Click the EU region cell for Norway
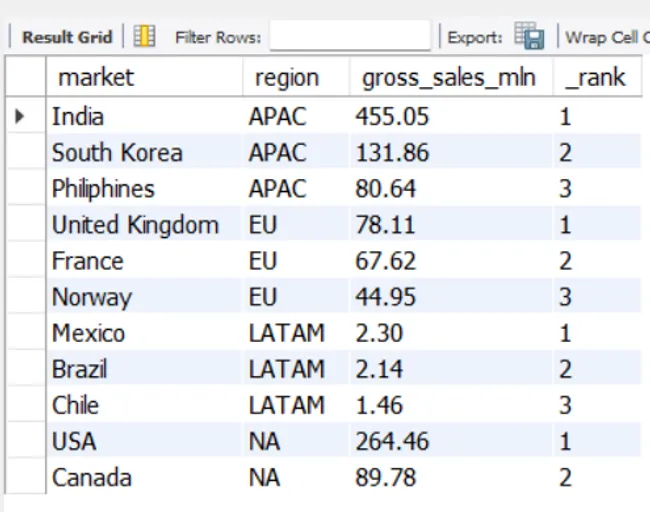The height and width of the screenshot is (512, 650). tap(263, 297)
